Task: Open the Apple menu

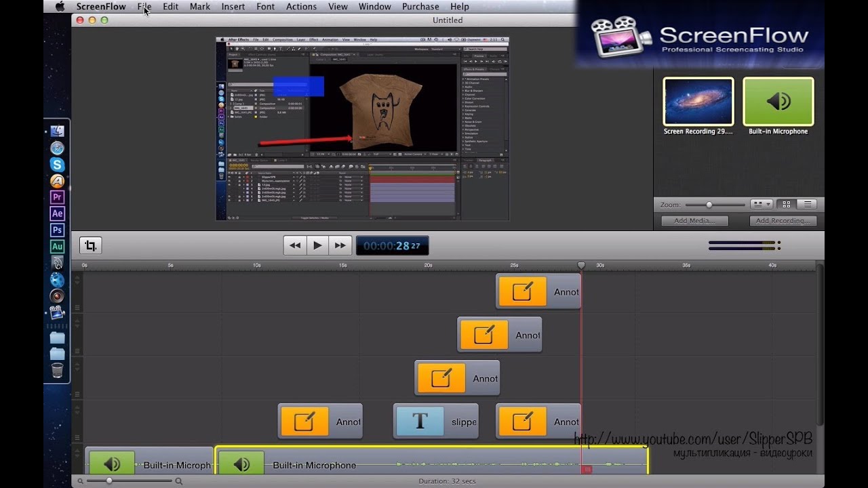Action: coord(60,7)
